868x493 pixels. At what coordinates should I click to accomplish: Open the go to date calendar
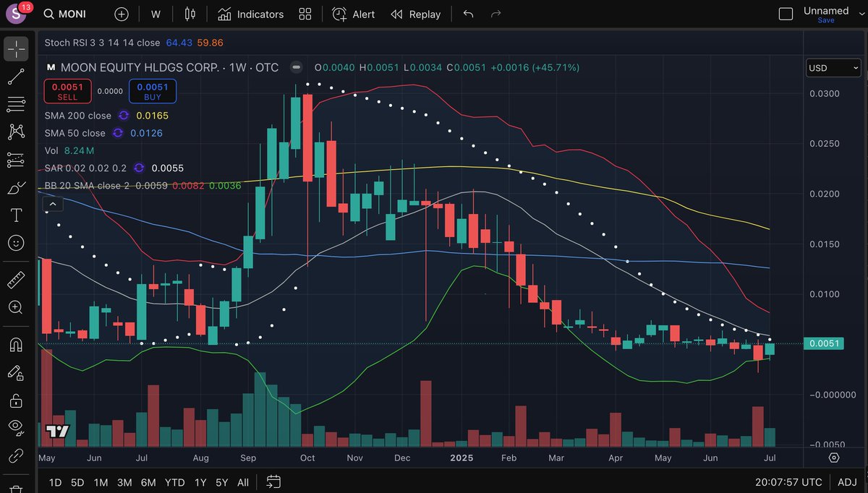[273, 481]
